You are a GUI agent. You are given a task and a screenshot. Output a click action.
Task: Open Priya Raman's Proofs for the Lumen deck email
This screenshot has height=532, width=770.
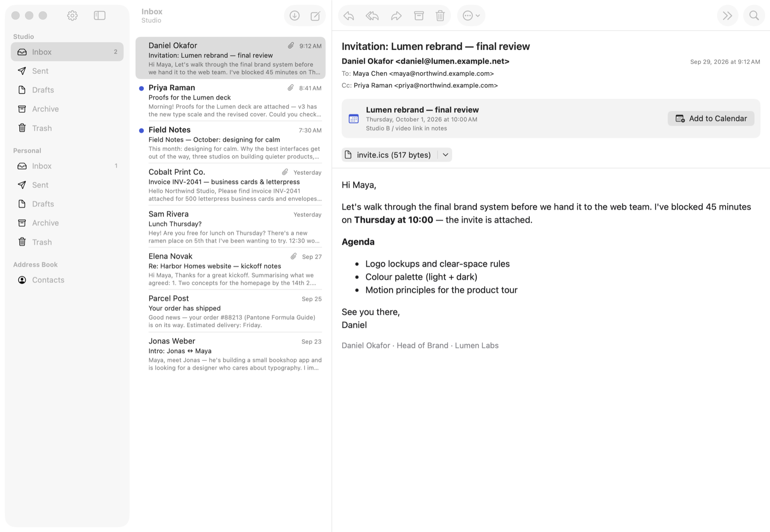tap(231, 100)
